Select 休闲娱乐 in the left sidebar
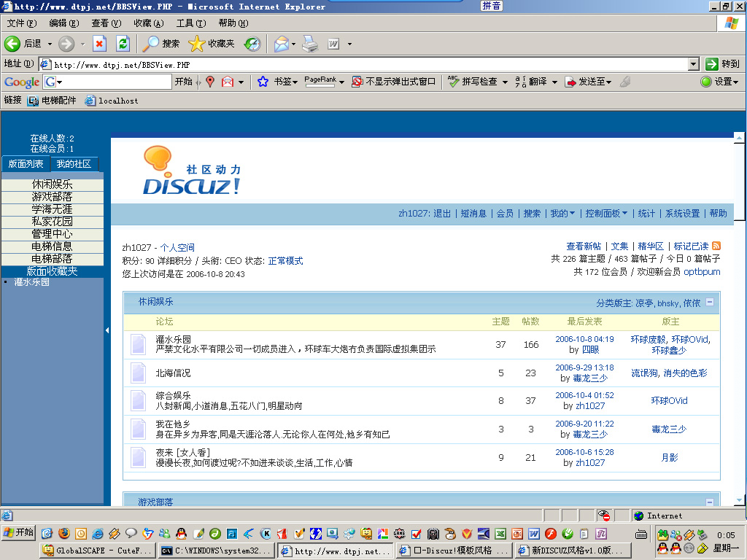The image size is (747, 560). (x=53, y=184)
